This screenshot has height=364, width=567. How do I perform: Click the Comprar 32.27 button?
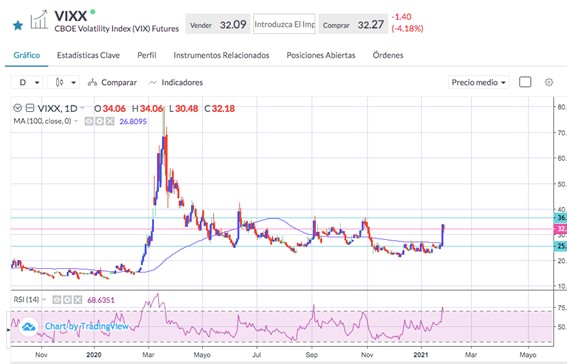353,25
